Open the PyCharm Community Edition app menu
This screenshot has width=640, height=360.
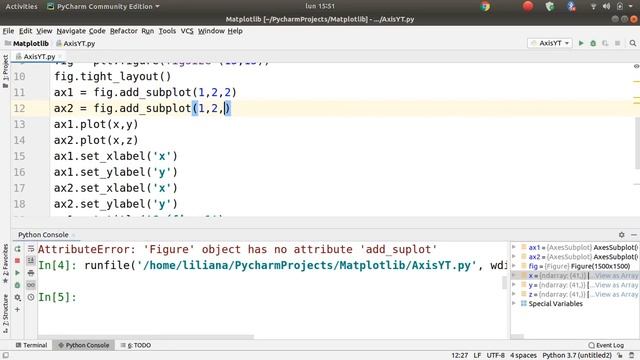(103, 7)
